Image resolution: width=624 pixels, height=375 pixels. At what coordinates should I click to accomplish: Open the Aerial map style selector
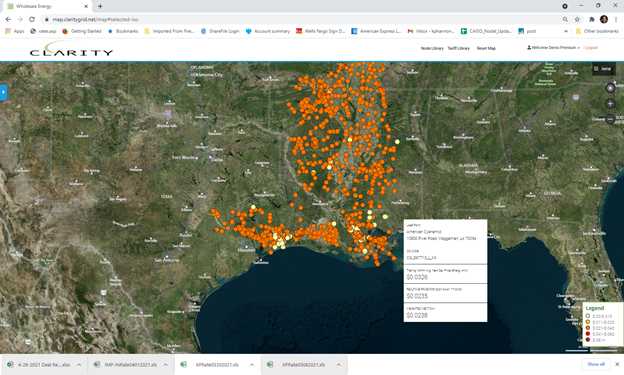(x=603, y=69)
